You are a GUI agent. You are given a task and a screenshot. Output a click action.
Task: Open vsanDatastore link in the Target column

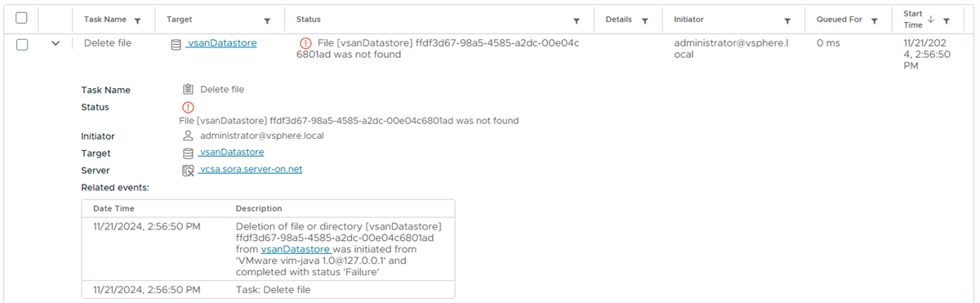click(x=220, y=43)
